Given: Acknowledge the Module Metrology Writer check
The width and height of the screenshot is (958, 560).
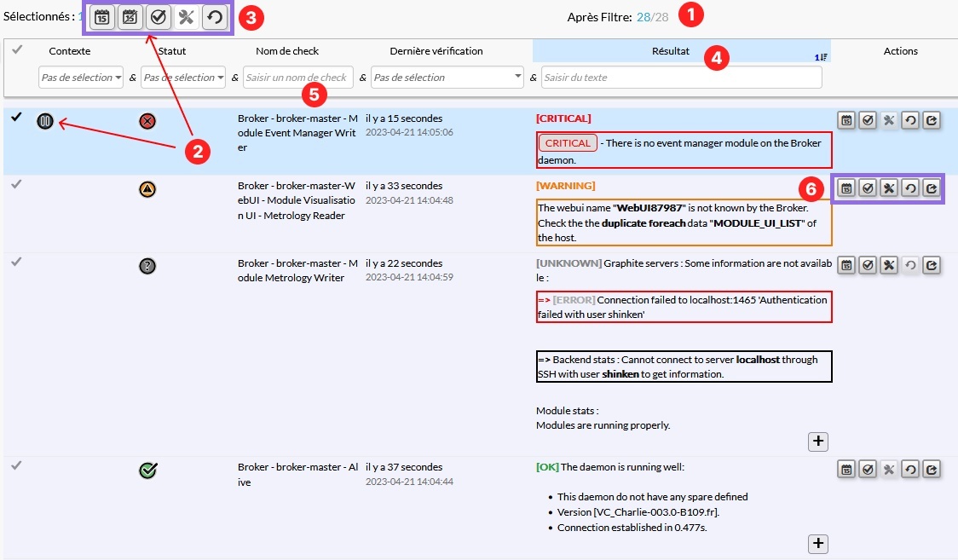Looking at the screenshot, I should click(868, 265).
